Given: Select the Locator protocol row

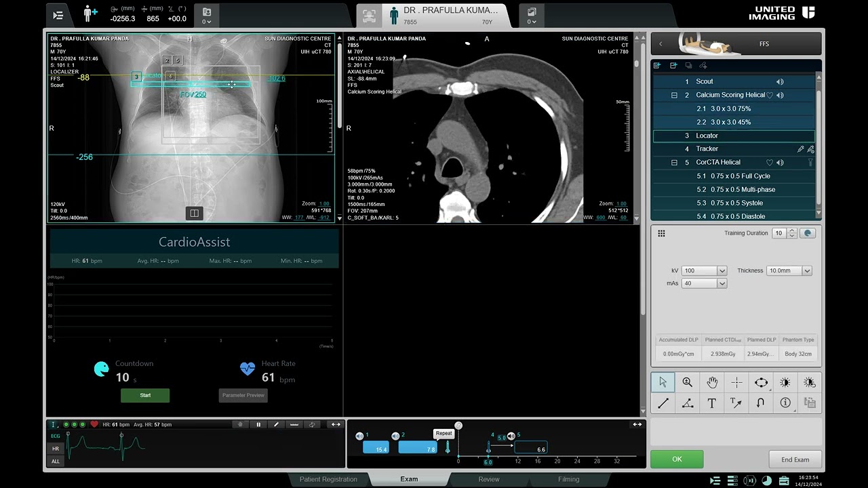Looking at the screenshot, I should (x=734, y=136).
